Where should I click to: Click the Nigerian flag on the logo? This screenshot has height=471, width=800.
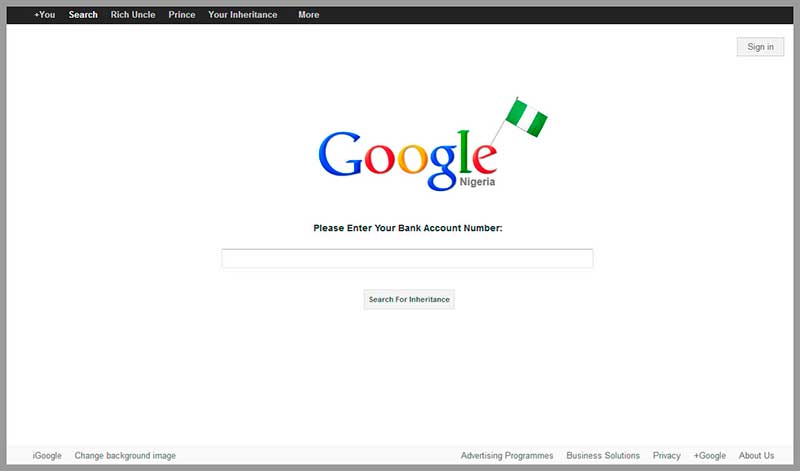pos(526,118)
